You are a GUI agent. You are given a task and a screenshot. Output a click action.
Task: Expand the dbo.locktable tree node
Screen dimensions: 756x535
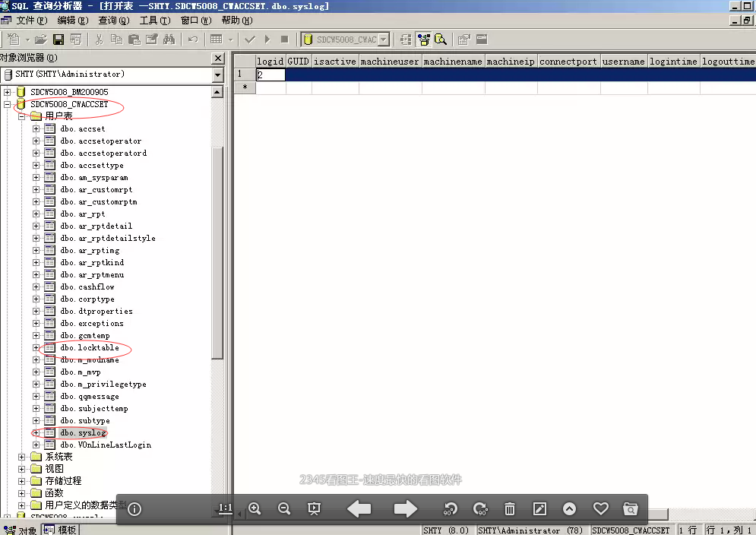click(36, 348)
